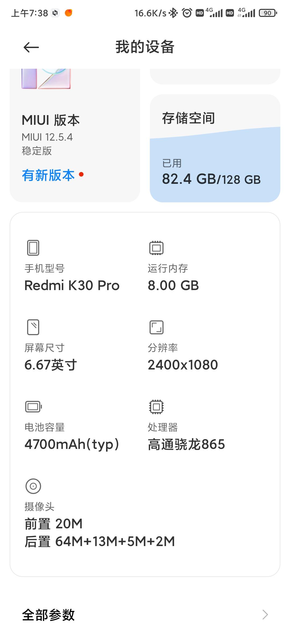Tap the battery capacity icon
The image size is (290, 644).
coord(34,407)
